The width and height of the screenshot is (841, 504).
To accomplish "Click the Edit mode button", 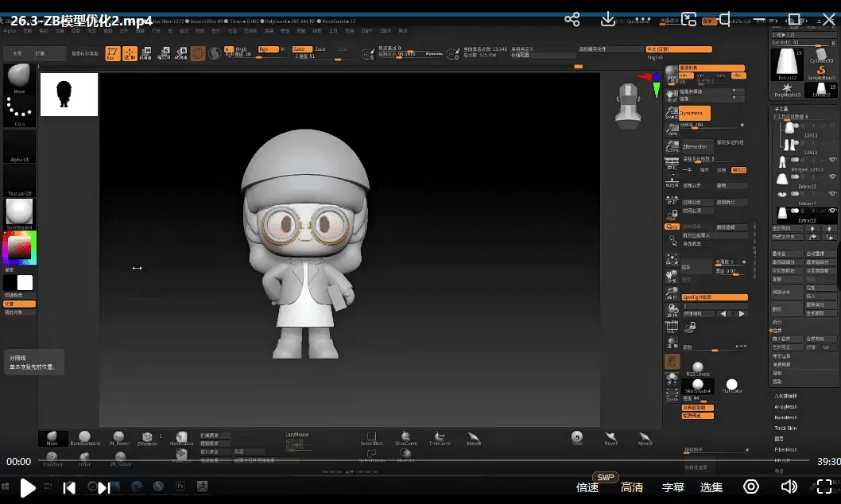I will (x=111, y=53).
